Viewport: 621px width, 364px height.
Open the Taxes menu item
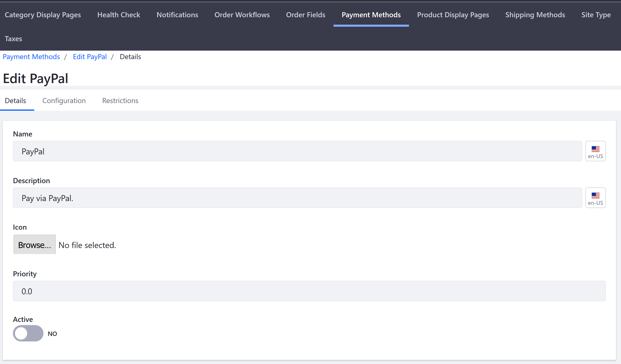13,38
